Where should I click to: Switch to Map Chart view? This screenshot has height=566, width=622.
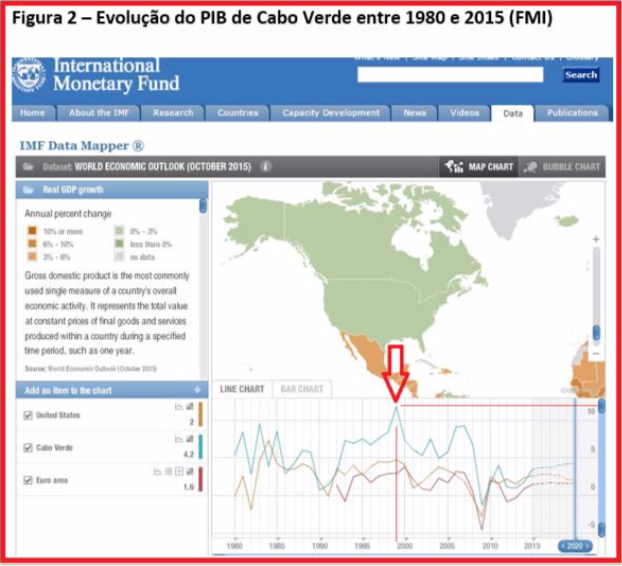481,167
